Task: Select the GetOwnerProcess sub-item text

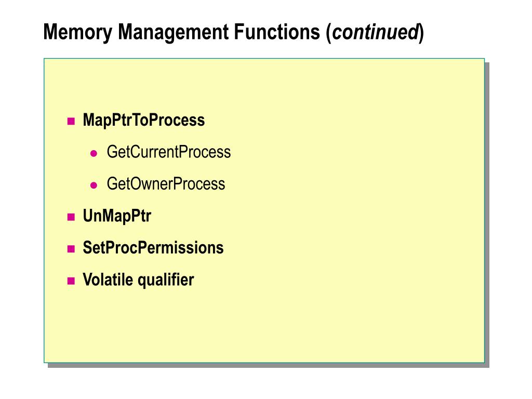Action: 166,184
